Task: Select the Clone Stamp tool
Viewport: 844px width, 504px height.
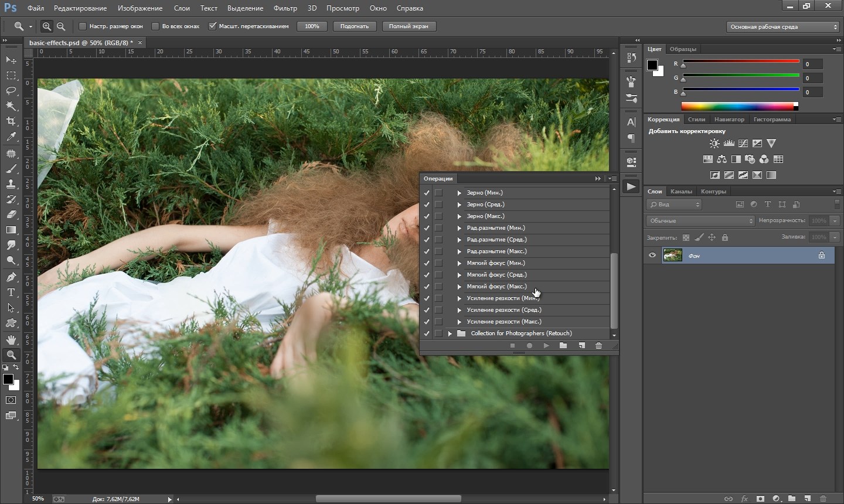Action: tap(11, 184)
